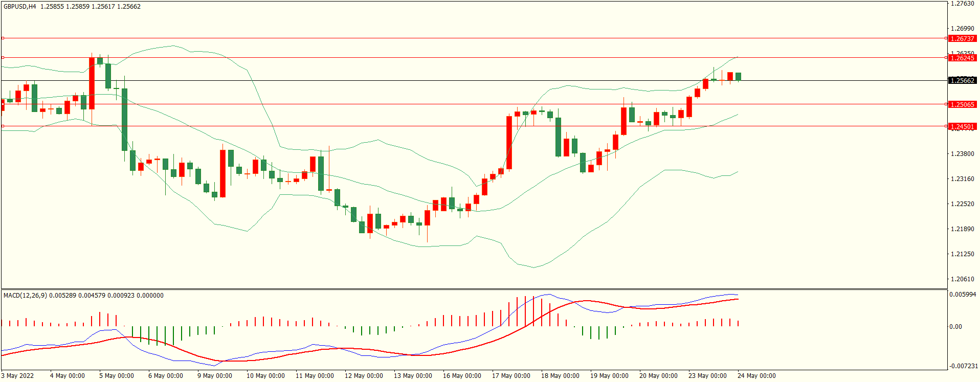The height and width of the screenshot is (382, 980).
Task: Click the 1.20610 price scale value
Action: (x=962, y=279)
